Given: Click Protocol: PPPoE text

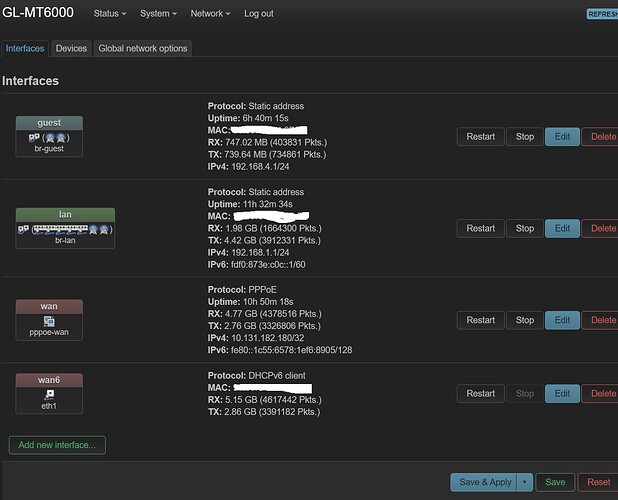Looking at the screenshot, I should (242, 290).
